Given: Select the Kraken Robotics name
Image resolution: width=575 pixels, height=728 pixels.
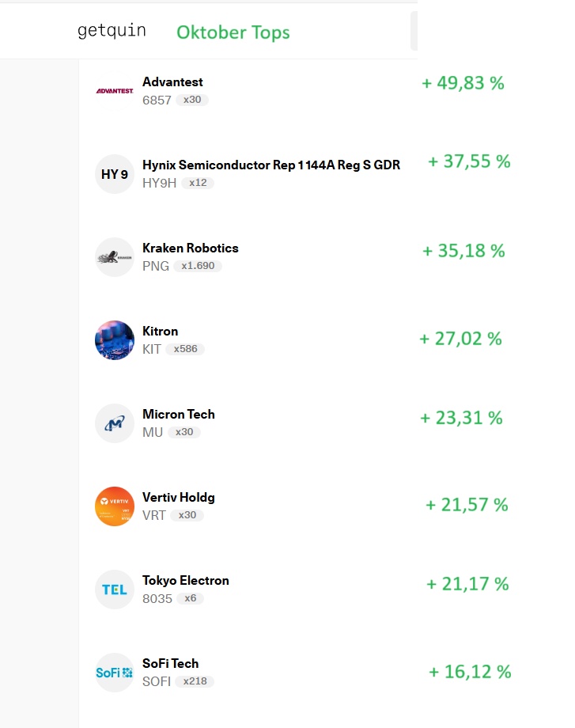Looking at the screenshot, I should tap(190, 248).
